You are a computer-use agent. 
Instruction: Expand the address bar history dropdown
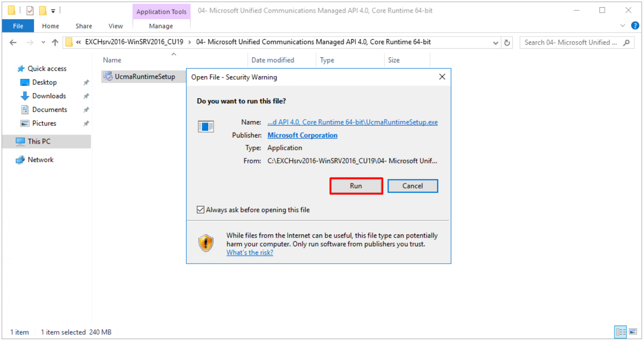(496, 42)
